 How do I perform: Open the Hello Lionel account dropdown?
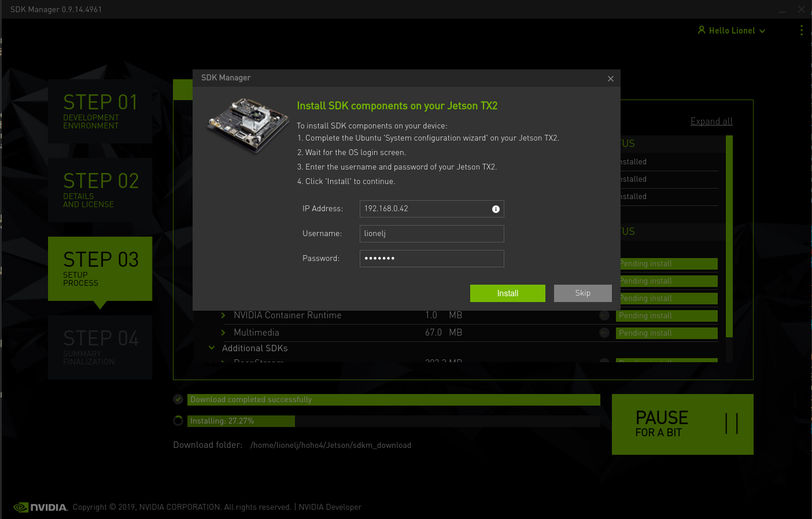pos(732,31)
